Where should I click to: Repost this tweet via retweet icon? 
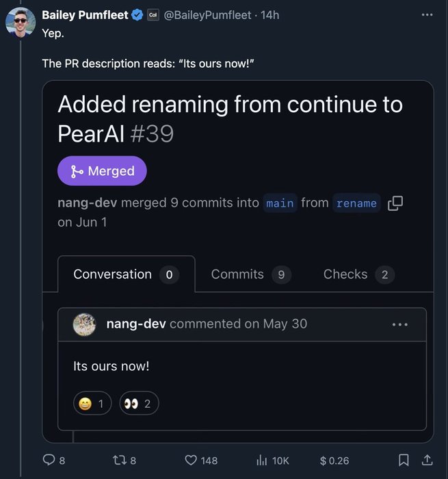[119, 461]
